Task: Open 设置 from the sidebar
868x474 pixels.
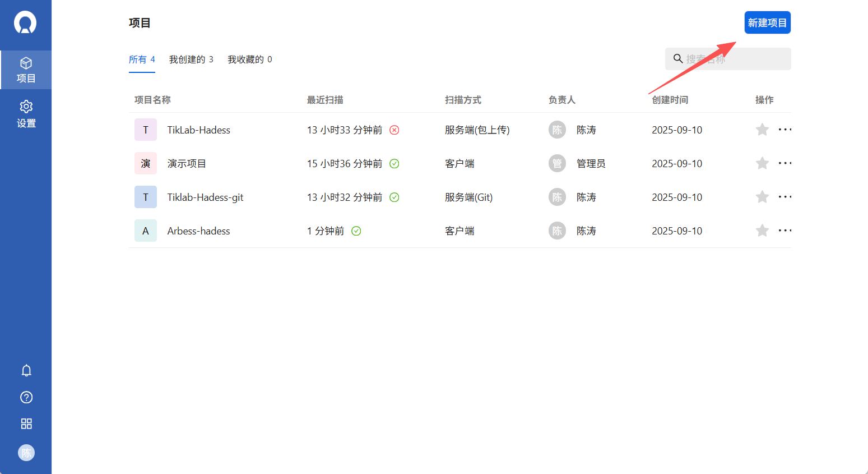Action: (x=26, y=114)
